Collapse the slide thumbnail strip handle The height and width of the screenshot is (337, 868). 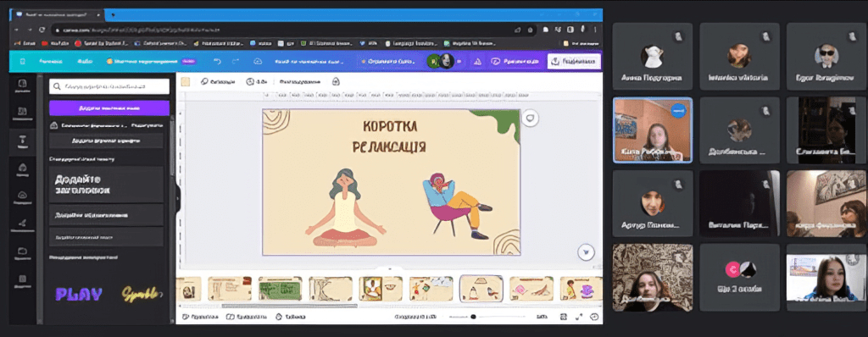[389, 269]
